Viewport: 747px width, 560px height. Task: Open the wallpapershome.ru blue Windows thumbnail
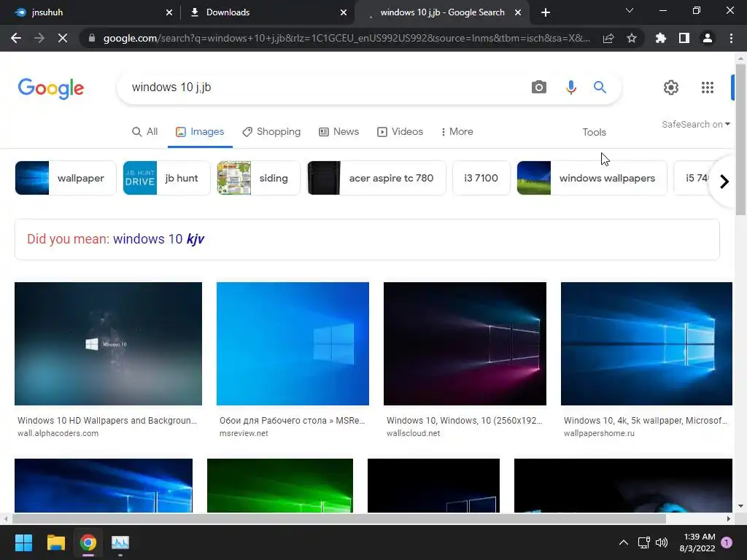pyautogui.click(x=646, y=344)
